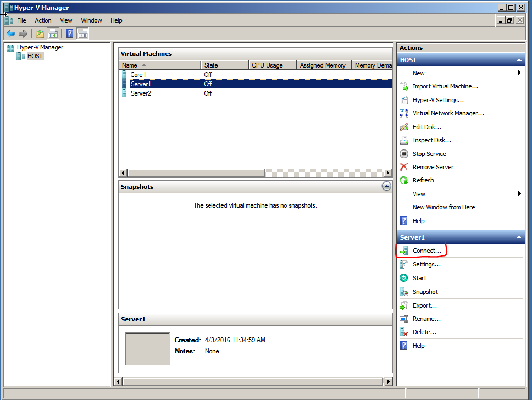Click left arrow of bottom pane scrollbar
532x400 pixels.
(x=118, y=381)
